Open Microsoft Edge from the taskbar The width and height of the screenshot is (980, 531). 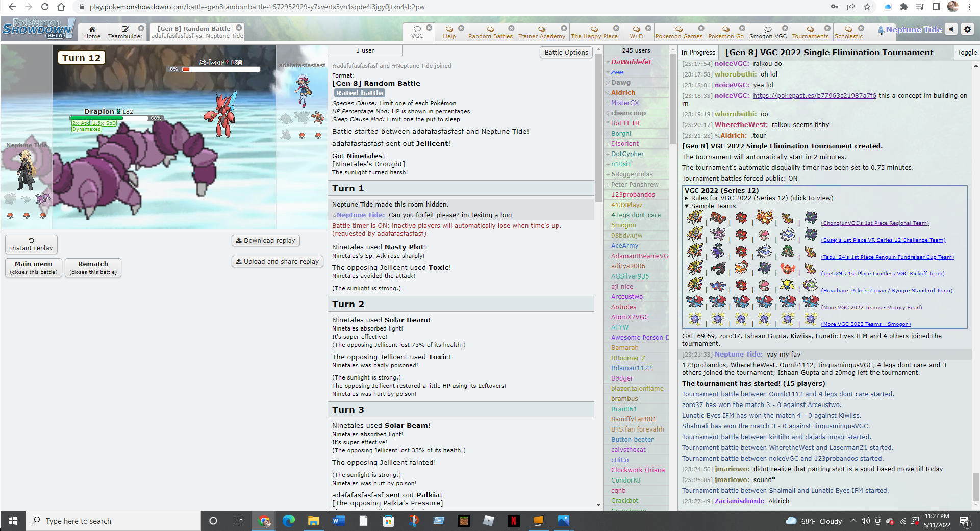(x=289, y=521)
